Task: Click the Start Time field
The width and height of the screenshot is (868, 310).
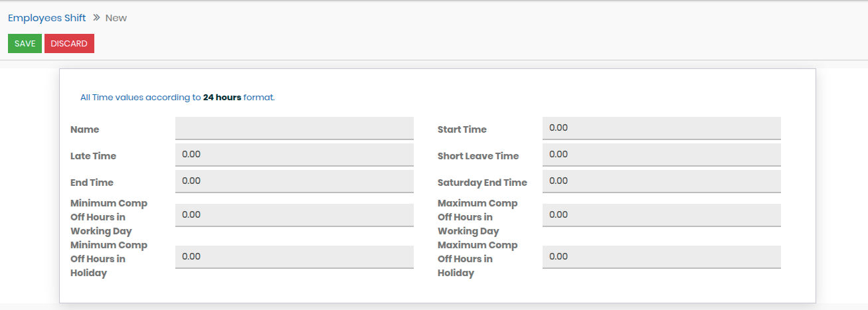Action: coord(661,128)
